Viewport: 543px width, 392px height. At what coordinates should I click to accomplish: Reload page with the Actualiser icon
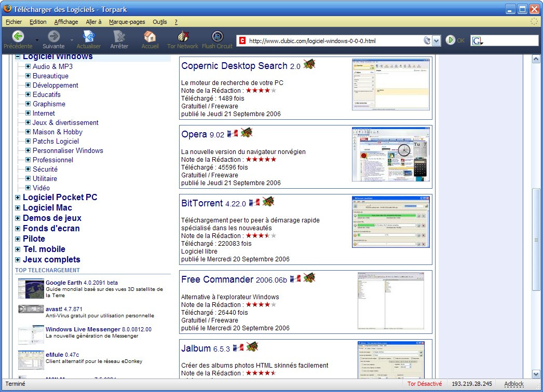pos(89,36)
